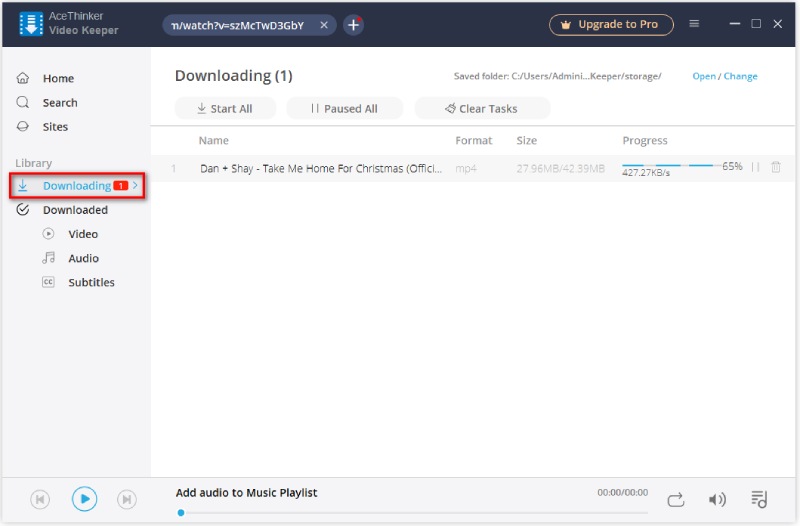800x526 pixels.
Task: Open the Sites page
Action: (55, 127)
